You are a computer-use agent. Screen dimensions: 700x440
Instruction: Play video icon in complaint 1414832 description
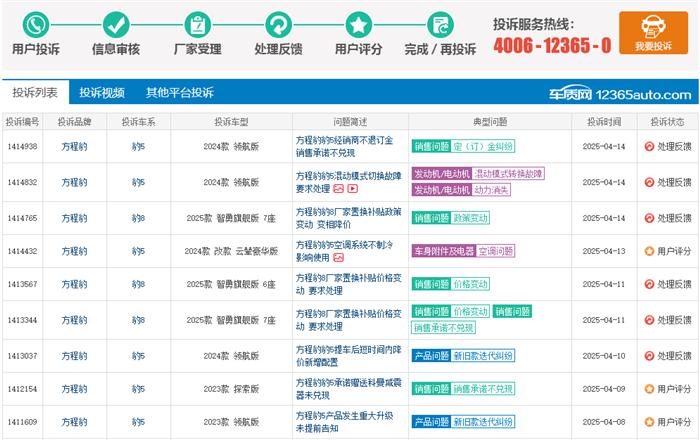[352, 189]
